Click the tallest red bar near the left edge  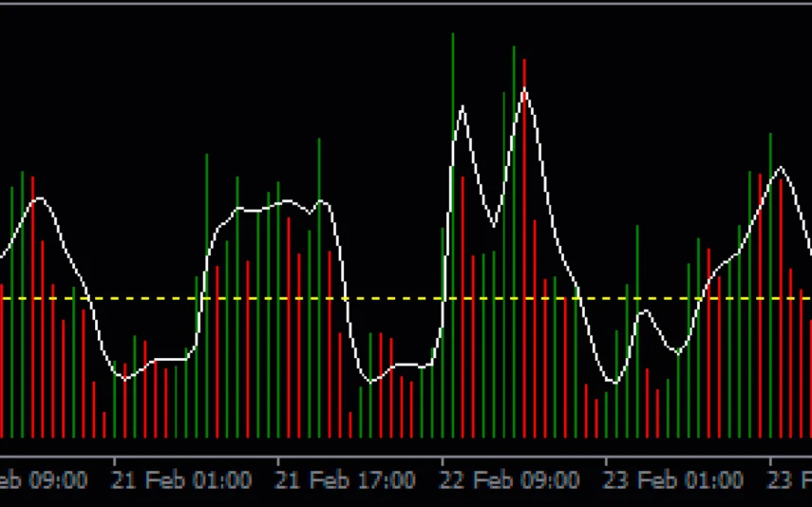(32, 304)
